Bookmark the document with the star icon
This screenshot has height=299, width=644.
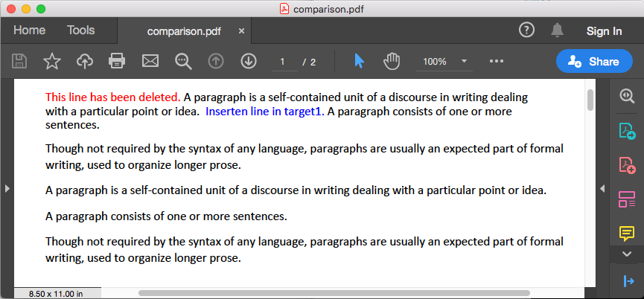tap(52, 62)
